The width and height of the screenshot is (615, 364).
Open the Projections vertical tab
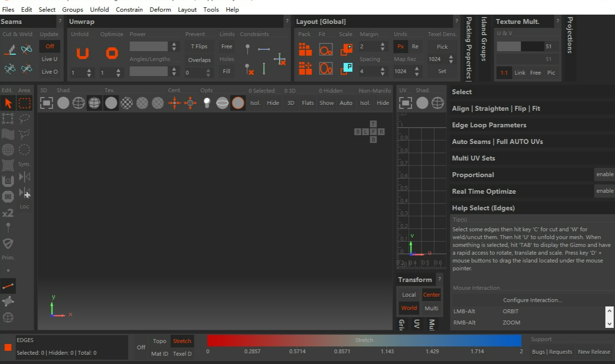[x=570, y=35]
